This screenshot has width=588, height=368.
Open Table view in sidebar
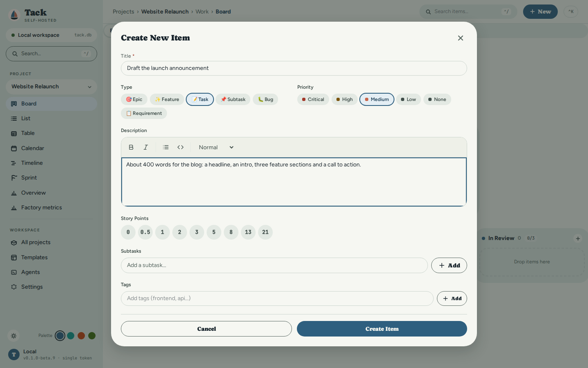coord(51,133)
